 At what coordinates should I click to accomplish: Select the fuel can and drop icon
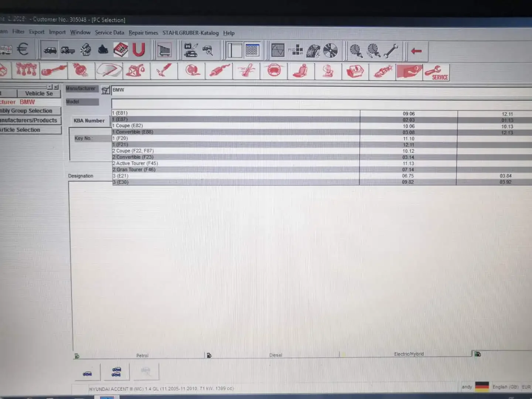tap(136, 71)
